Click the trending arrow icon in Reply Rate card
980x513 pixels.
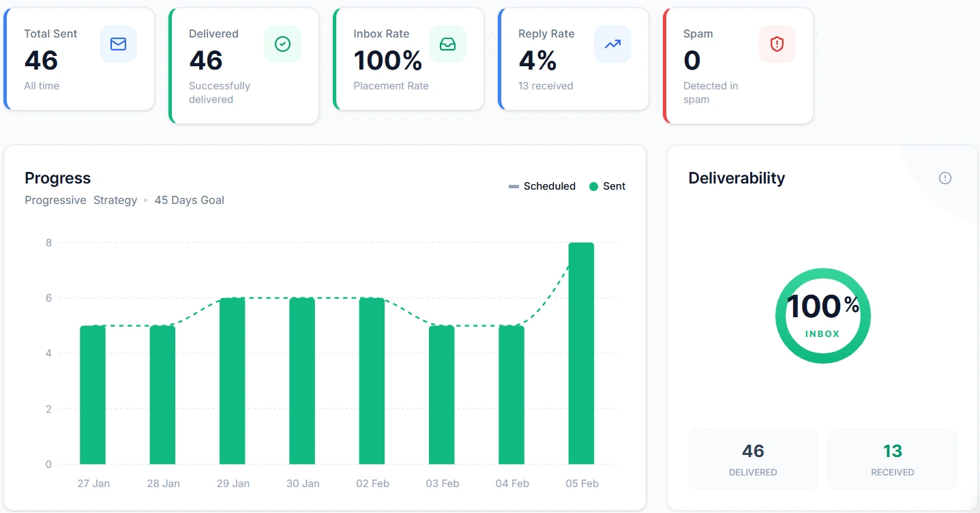pyautogui.click(x=612, y=44)
